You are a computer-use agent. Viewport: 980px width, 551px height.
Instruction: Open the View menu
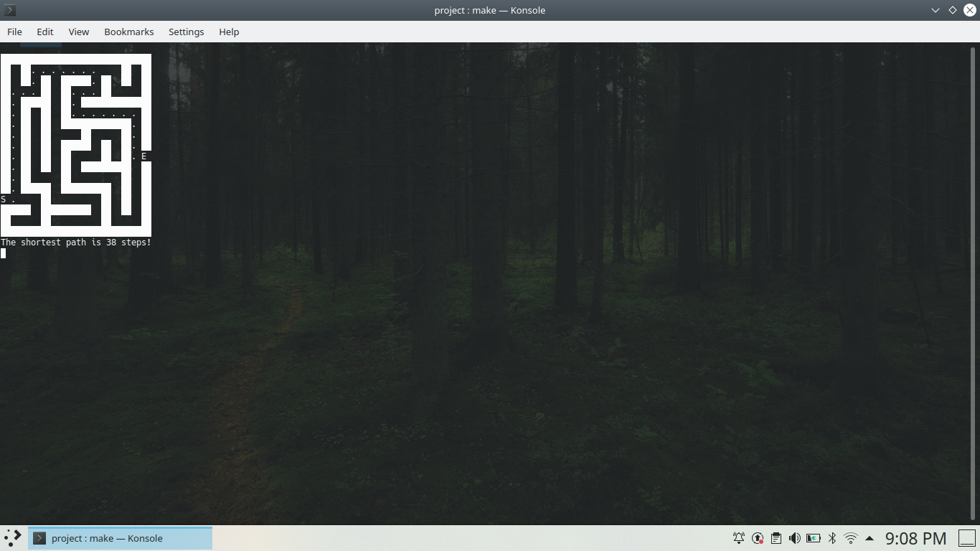(78, 32)
